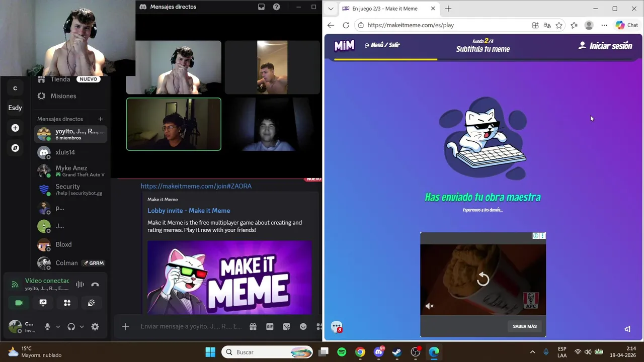The height and width of the screenshot is (362, 644).
Task: Disconnect from the voice call
Action: (95, 285)
